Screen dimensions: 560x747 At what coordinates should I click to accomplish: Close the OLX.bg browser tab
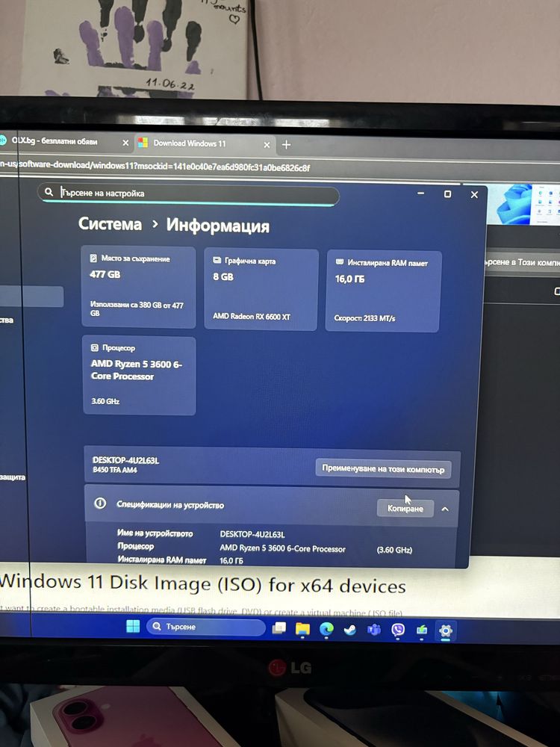125,143
